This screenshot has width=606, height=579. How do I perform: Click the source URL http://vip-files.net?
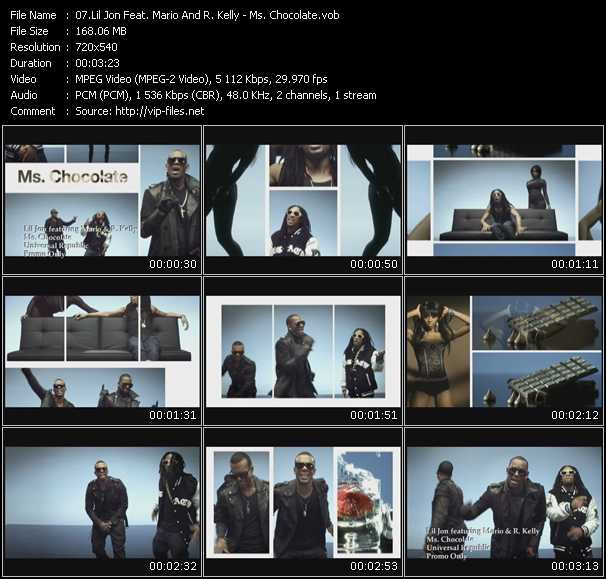(160, 111)
